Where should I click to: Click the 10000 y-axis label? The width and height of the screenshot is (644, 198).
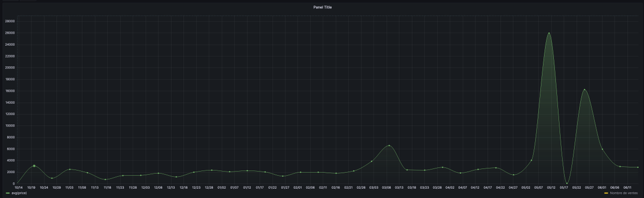click(x=10, y=126)
